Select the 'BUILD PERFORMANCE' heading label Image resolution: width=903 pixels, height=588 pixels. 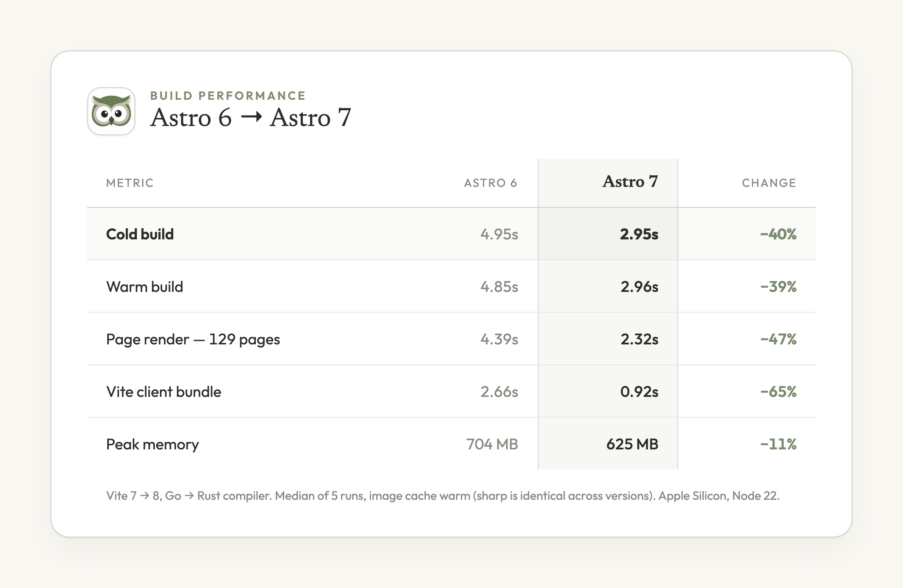point(228,96)
